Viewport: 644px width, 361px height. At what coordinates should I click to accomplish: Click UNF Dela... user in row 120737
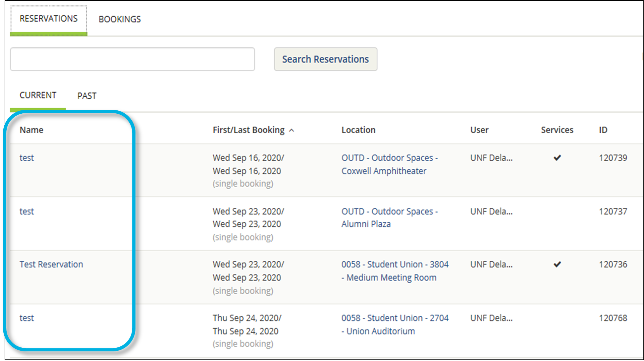point(491,211)
